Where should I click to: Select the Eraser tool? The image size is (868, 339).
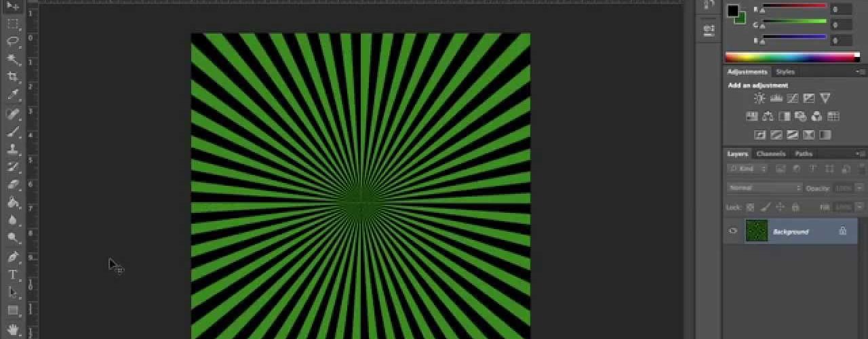point(13,185)
